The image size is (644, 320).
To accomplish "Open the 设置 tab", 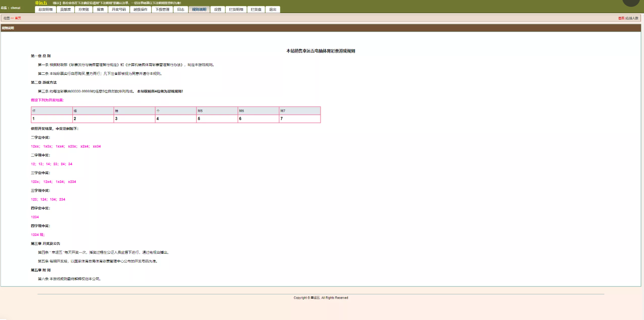I will 218,9.
